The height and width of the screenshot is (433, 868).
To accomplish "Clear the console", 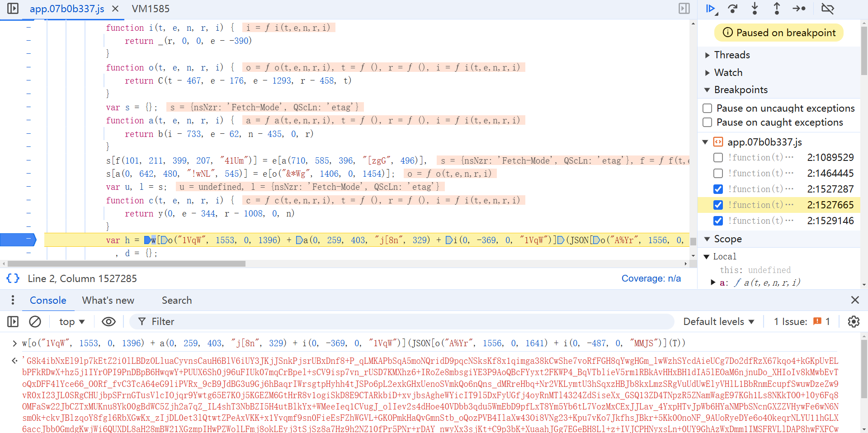I will tap(35, 321).
